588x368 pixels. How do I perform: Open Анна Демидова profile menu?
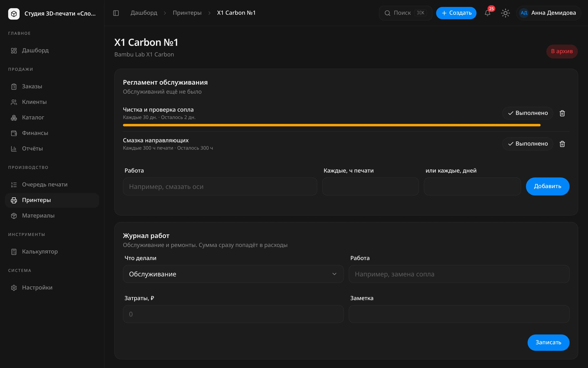click(x=549, y=13)
